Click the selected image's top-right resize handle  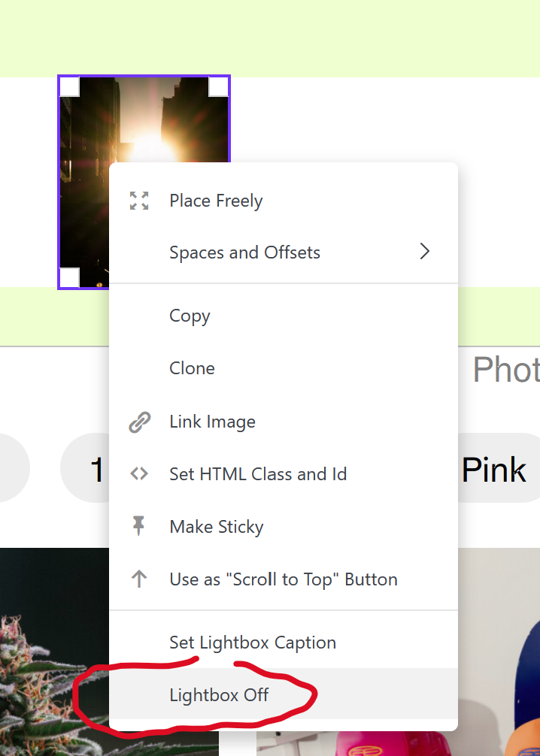pyautogui.click(x=219, y=86)
